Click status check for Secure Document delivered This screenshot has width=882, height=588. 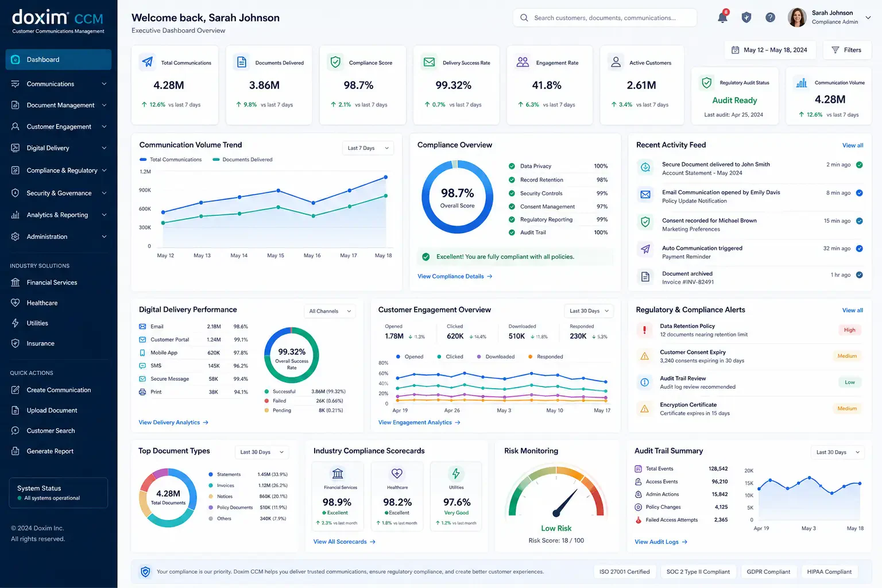pyautogui.click(x=860, y=165)
